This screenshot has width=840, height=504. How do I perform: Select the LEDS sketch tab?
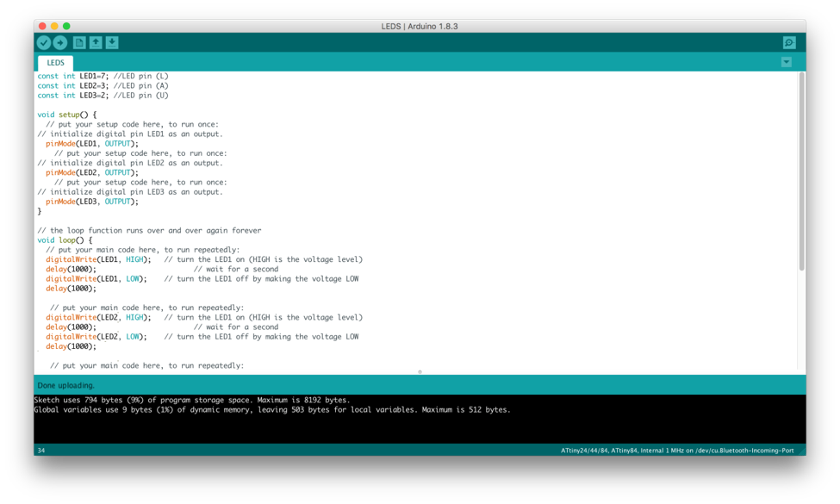coord(55,63)
